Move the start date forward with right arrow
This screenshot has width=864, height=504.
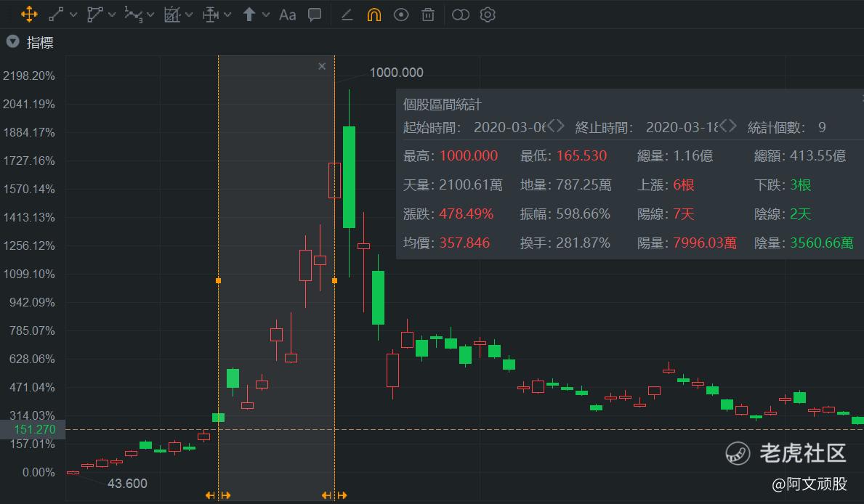point(560,126)
